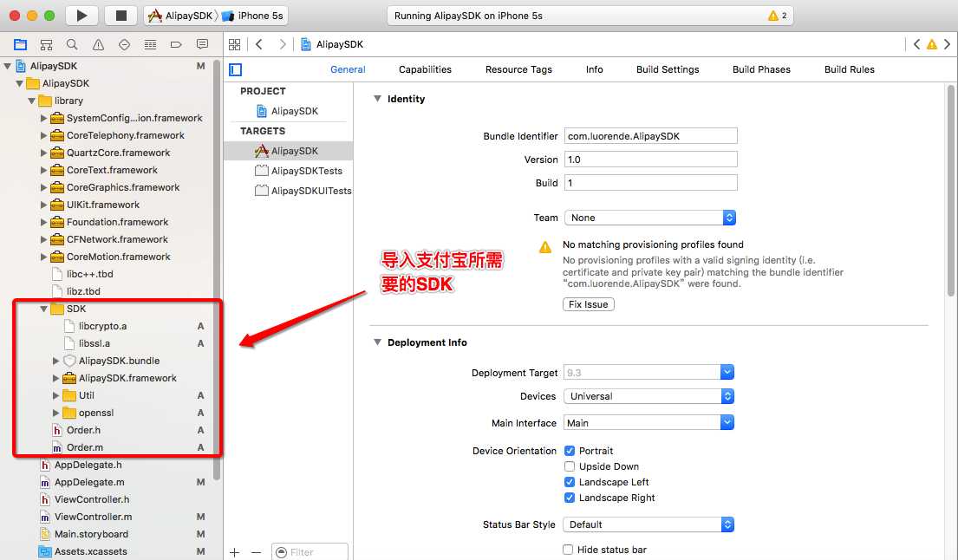Click the editor vertical scrollbar
The height and width of the screenshot is (560, 958).
pyautogui.click(x=951, y=191)
